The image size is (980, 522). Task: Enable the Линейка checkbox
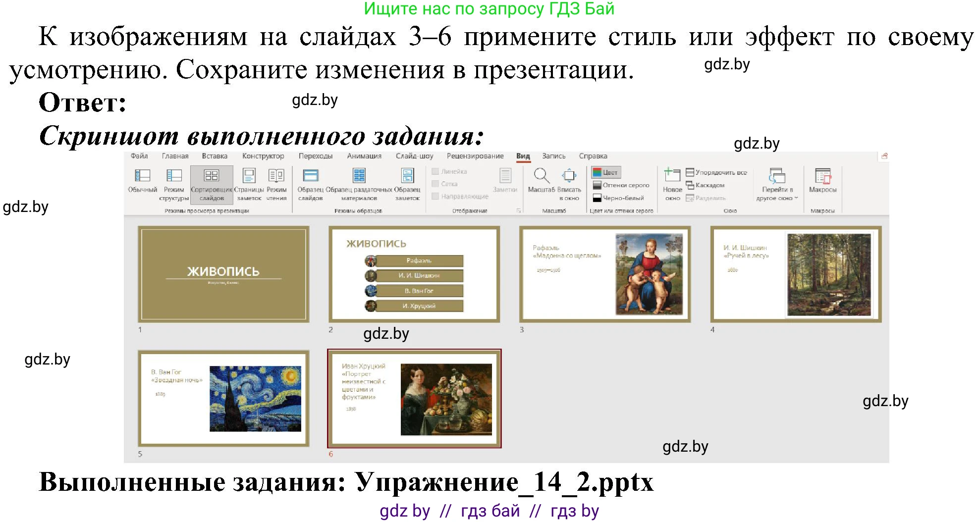coord(435,172)
